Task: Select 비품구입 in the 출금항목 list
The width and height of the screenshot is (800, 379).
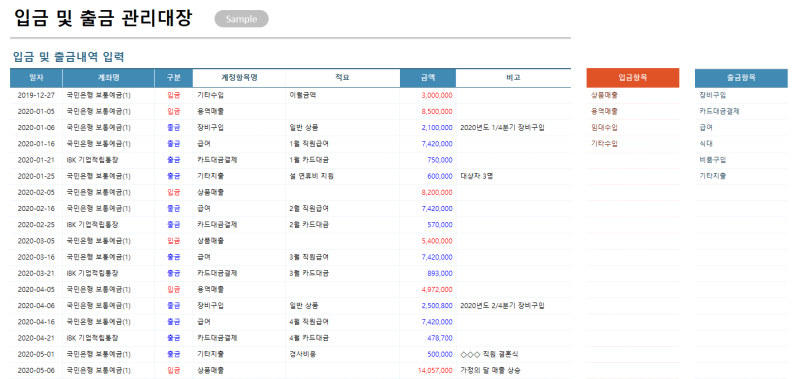Action: [713, 160]
